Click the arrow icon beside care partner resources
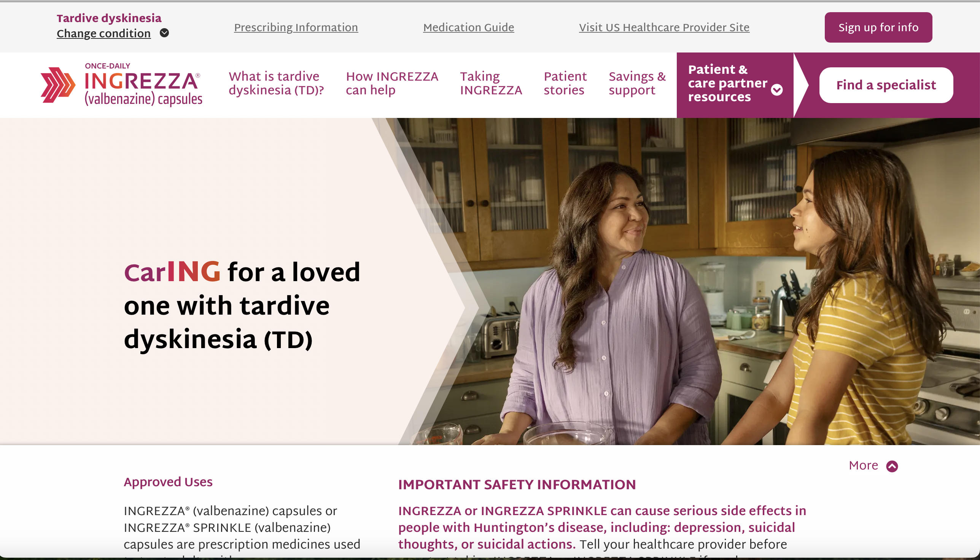The height and width of the screenshot is (560, 980). click(777, 90)
